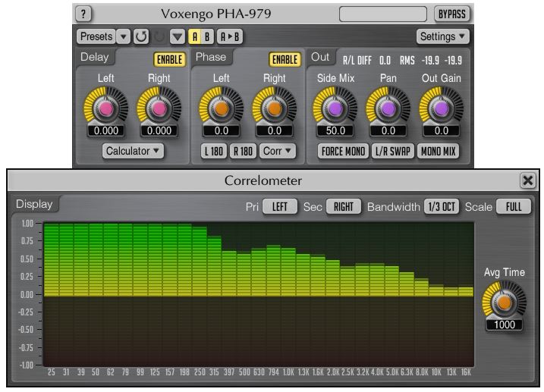Select the Out tab label
Viewport: 544px width, 392px height.
pyautogui.click(x=320, y=57)
